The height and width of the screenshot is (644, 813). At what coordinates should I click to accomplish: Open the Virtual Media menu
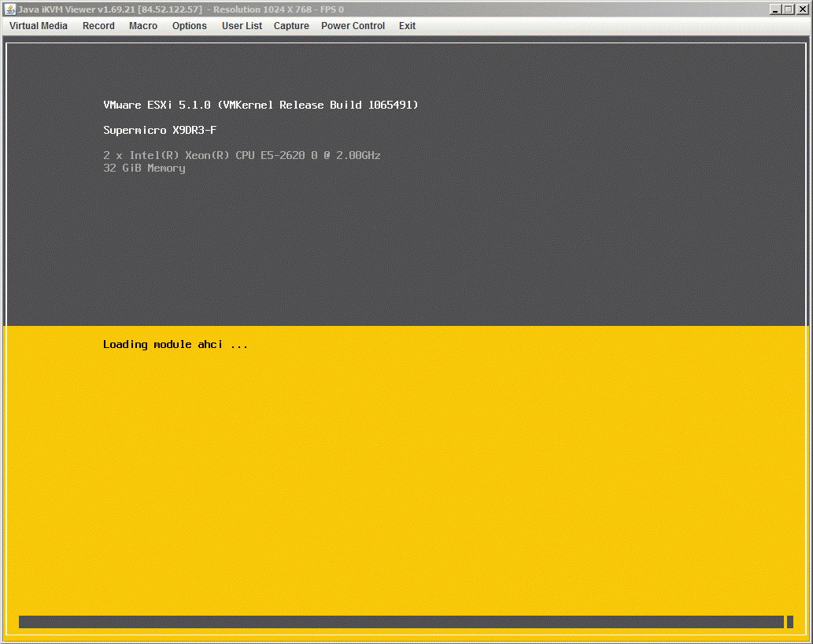39,26
